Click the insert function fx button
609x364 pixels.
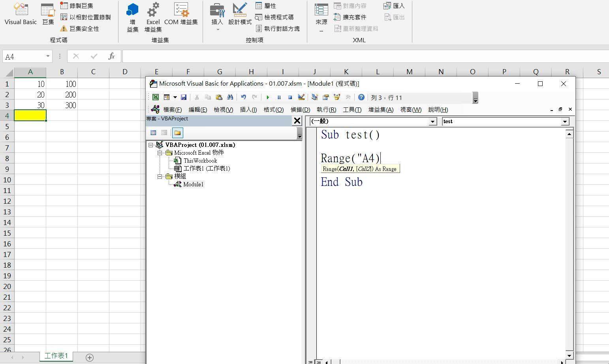111,56
